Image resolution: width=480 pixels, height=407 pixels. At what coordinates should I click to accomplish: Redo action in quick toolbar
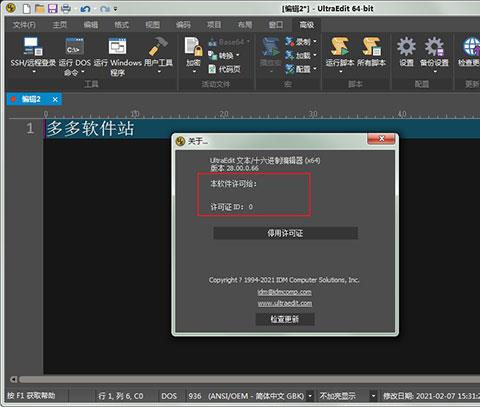coord(105,9)
